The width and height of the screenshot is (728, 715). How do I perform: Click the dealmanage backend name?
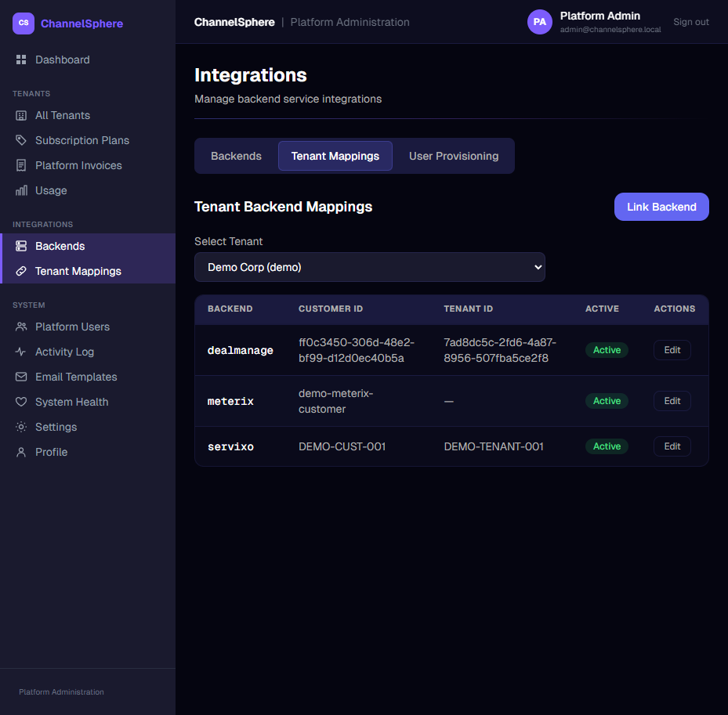240,351
